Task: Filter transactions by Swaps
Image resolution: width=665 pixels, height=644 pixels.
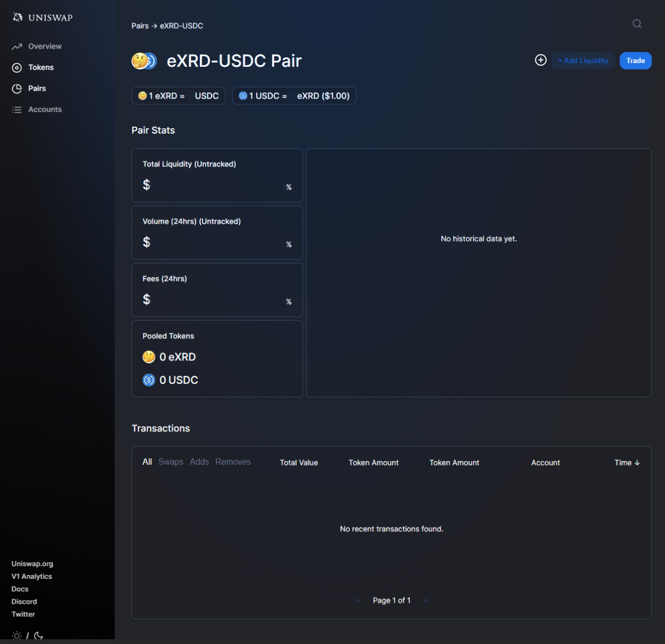Action: click(x=170, y=462)
